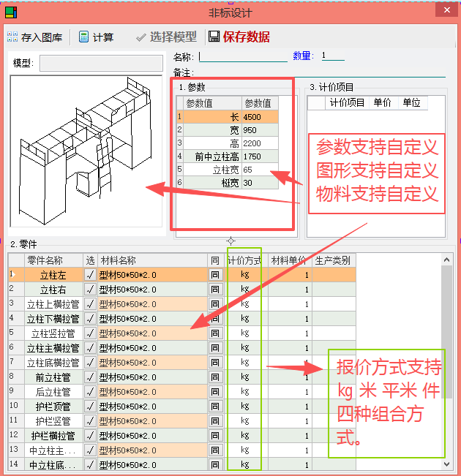
Task: Select the part name 立柱左
Action: [53, 275]
